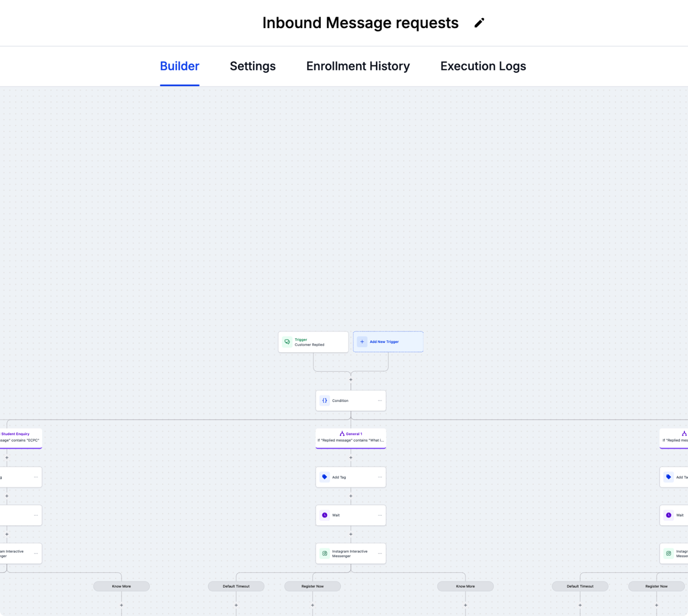Open center Wait node options menu
This screenshot has height=616, width=688.
tap(380, 515)
